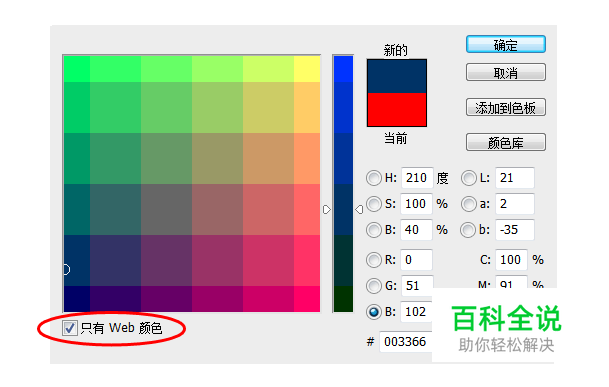Pick the dark green bottom of color strip
Image resolution: width=609 pixels, height=387 pixels.
(x=343, y=299)
